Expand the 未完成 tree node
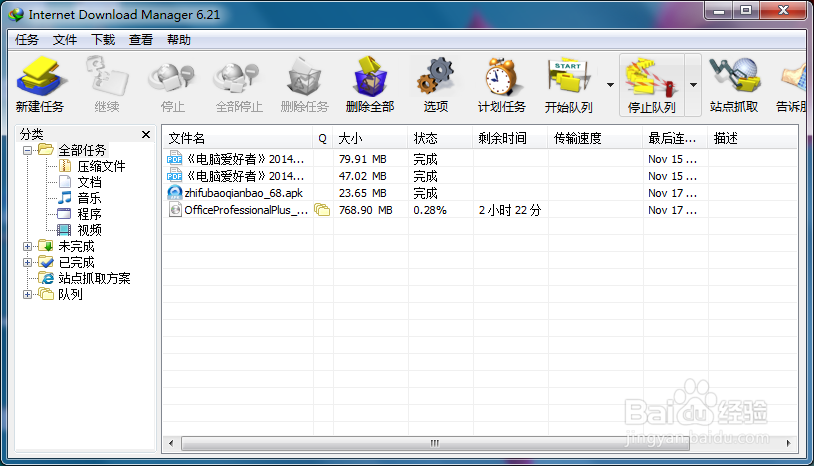Screen dimensions: 814x466 (28, 246)
